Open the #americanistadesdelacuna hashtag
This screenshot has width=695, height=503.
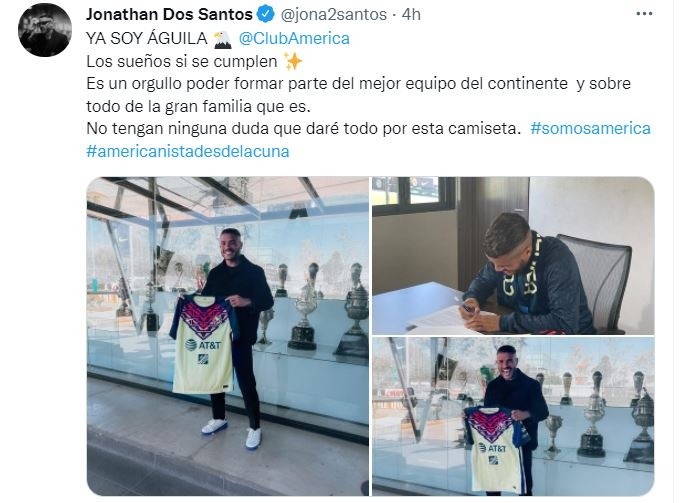[x=188, y=152]
